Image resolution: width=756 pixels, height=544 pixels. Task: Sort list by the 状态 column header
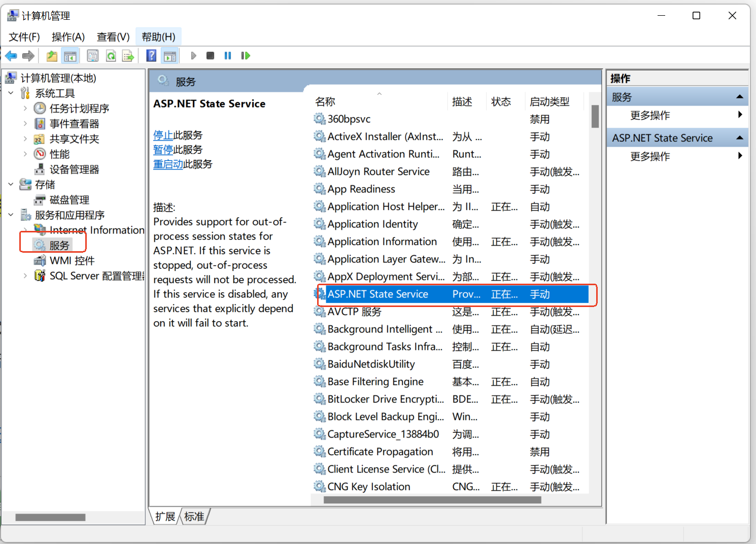click(505, 101)
